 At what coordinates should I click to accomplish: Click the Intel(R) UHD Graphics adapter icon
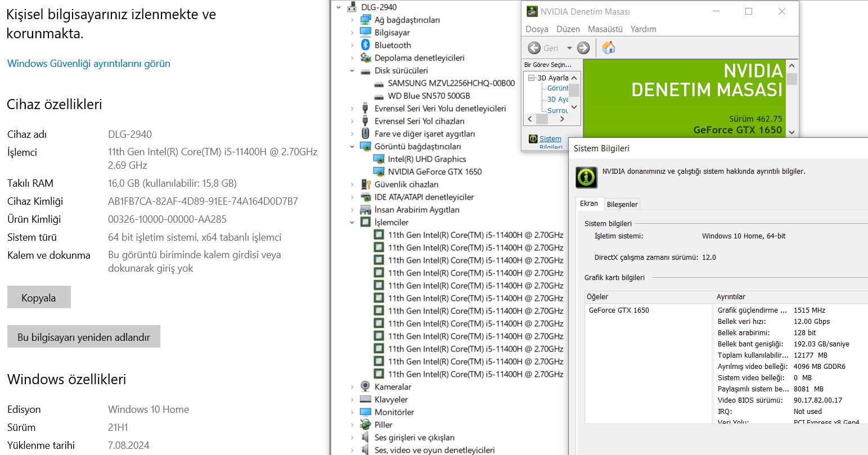coord(379,159)
